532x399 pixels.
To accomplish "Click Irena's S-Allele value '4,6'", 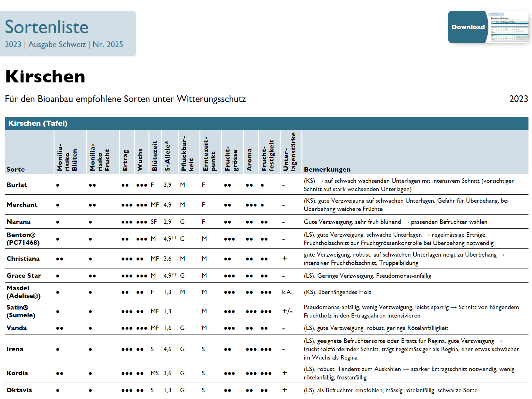I will coord(167,349).
